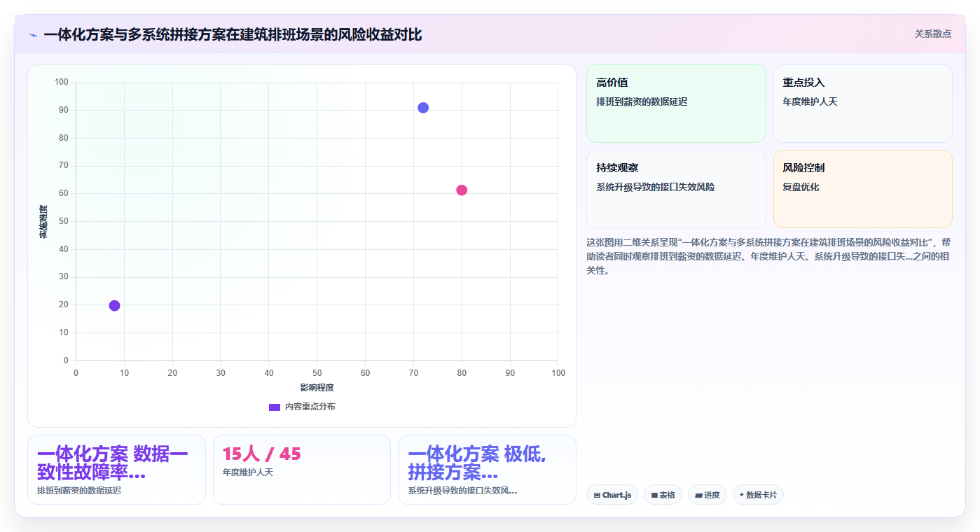Click 系统升级导致的接口失效风险 text in 持续观察 card
The width and height of the screenshot is (980, 532).
(x=656, y=188)
